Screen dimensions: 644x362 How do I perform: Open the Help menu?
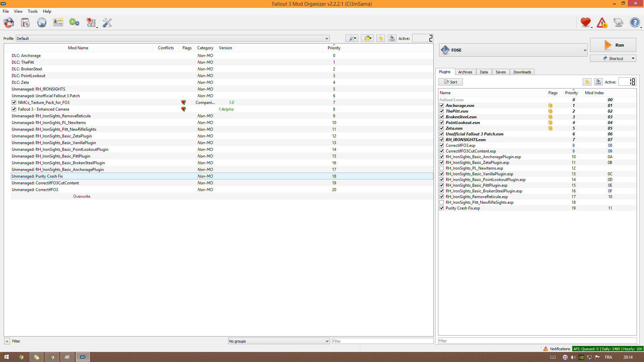click(47, 11)
